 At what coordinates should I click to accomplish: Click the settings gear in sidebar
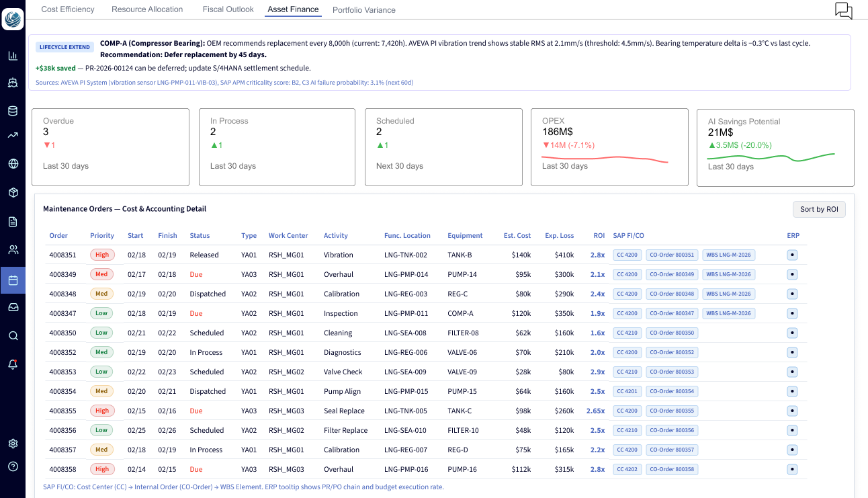13,444
